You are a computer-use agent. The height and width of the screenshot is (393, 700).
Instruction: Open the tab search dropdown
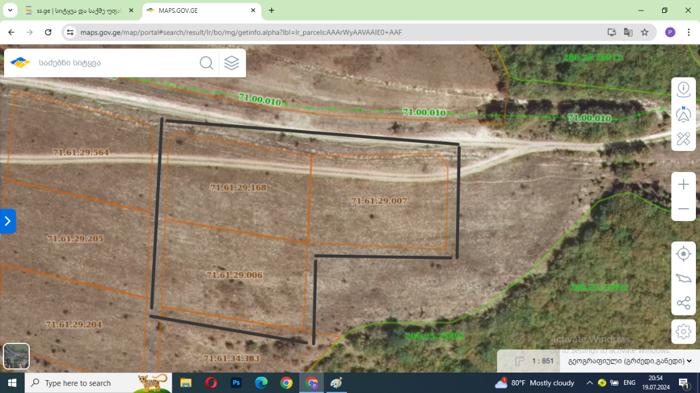click(x=10, y=10)
